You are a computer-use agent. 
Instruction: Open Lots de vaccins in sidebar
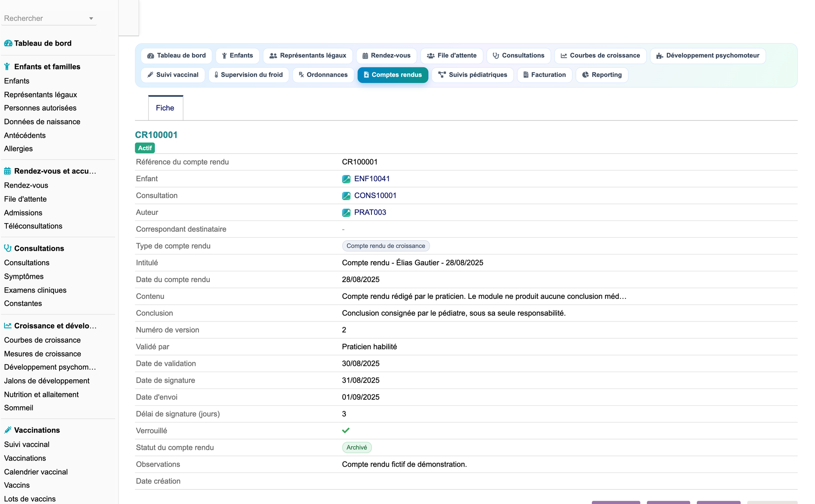[x=30, y=499]
